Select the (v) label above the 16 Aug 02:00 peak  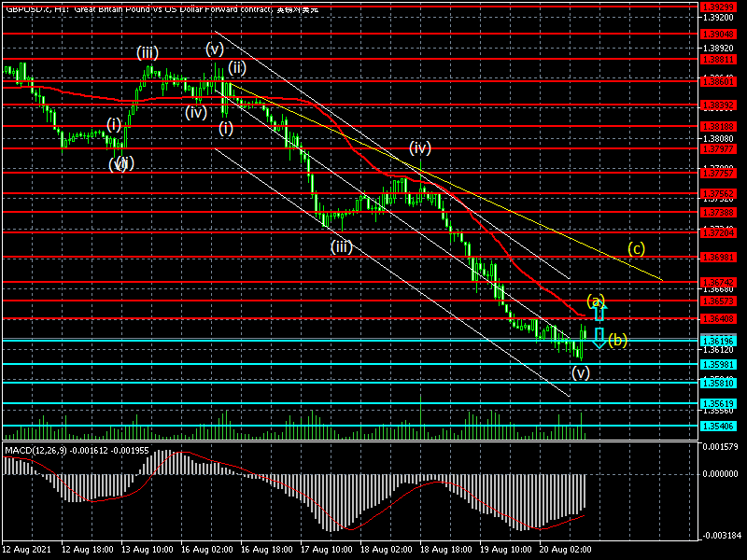pyautogui.click(x=215, y=49)
